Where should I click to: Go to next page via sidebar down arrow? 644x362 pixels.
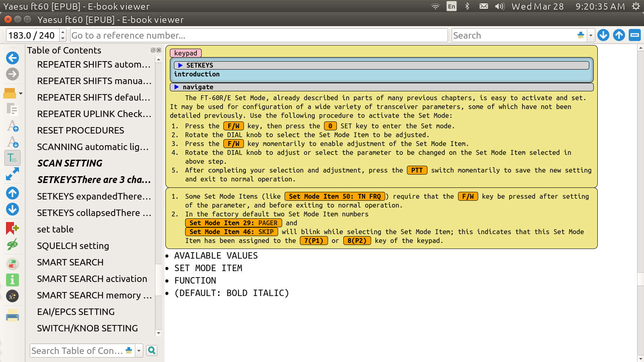click(x=12, y=209)
